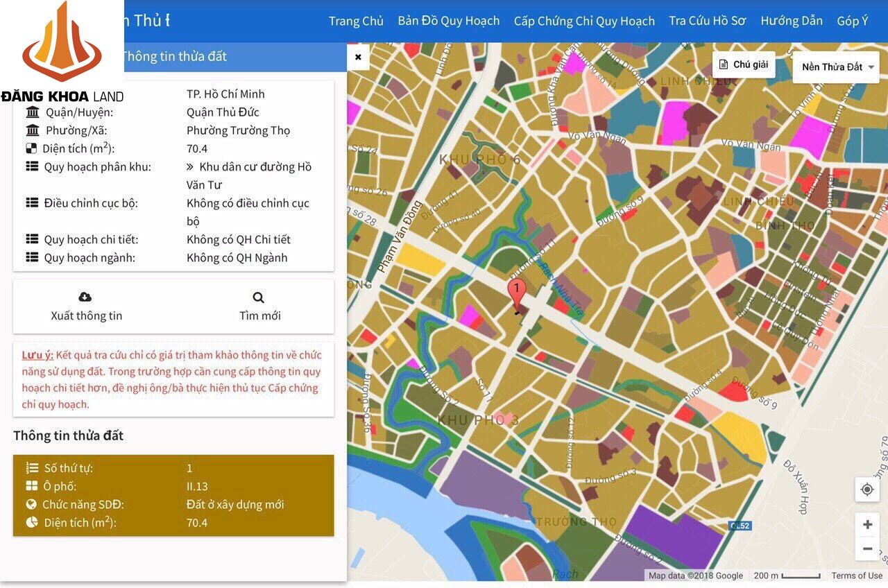
Task: Click the Góp Ý feedback link
Action: tap(852, 21)
